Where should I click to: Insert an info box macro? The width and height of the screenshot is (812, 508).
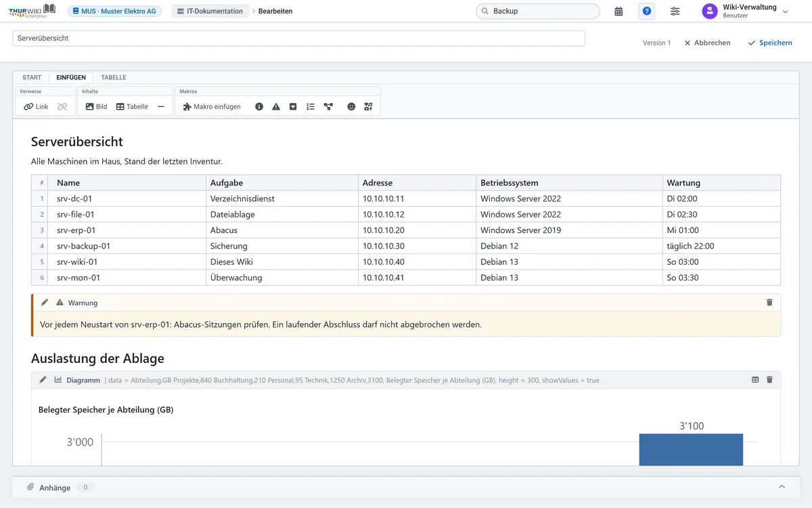point(259,106)
